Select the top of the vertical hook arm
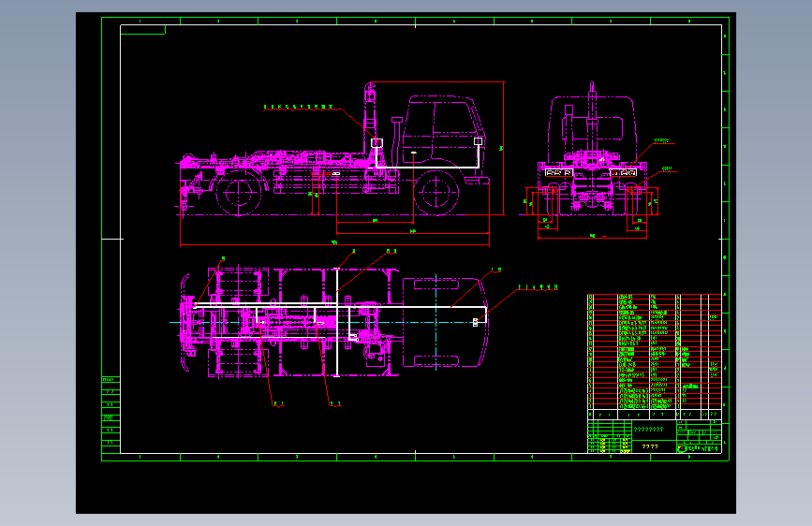The width and height of the screenshot is (812, 526). [370, 91]
